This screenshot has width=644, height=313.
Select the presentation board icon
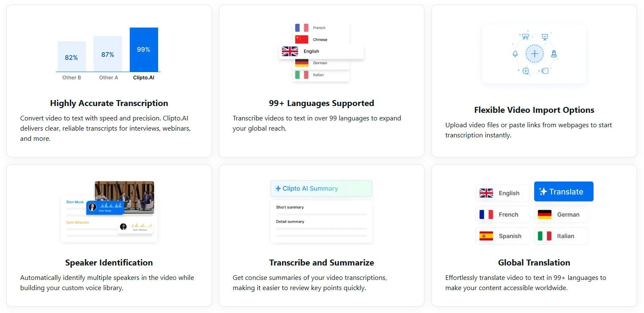point(545,37)
